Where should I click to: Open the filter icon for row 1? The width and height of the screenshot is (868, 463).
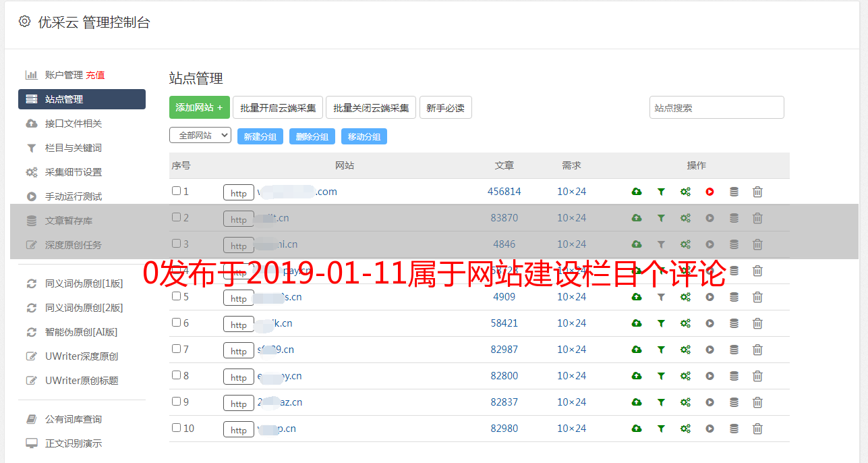tap(661, 192)
